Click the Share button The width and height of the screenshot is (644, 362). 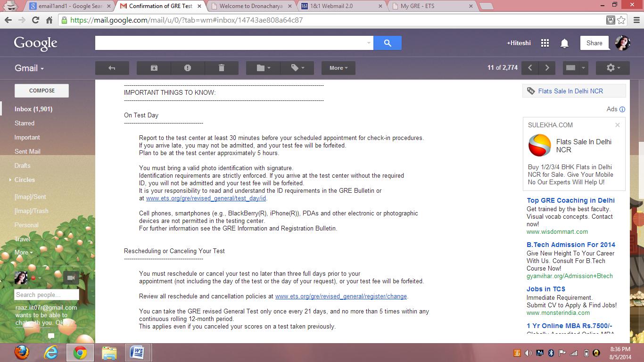pyautogui.click(x=594, y=43)
